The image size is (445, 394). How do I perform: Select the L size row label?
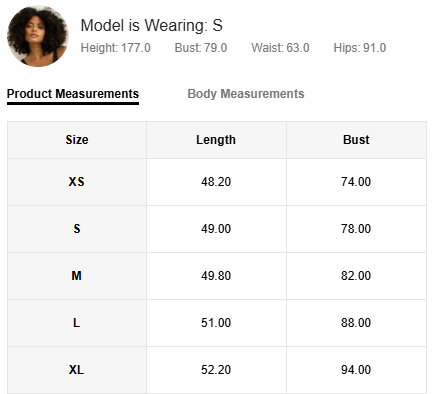(77, 323)
